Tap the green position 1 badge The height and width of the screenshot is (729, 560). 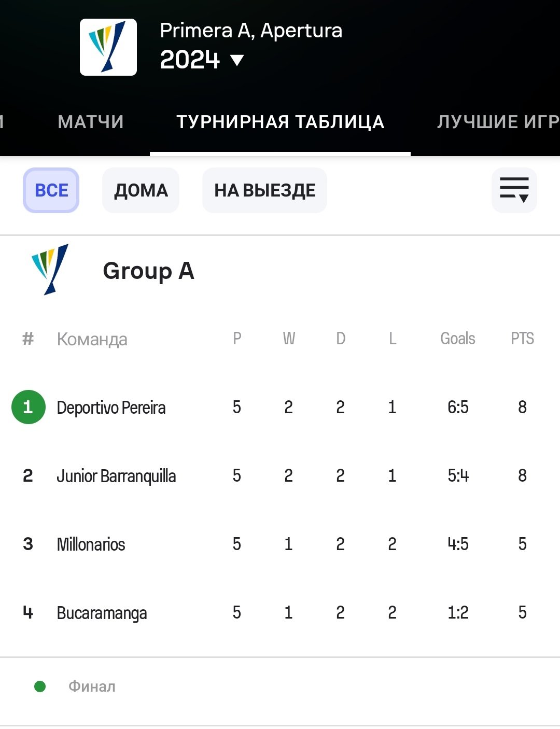tap(28, 407)
